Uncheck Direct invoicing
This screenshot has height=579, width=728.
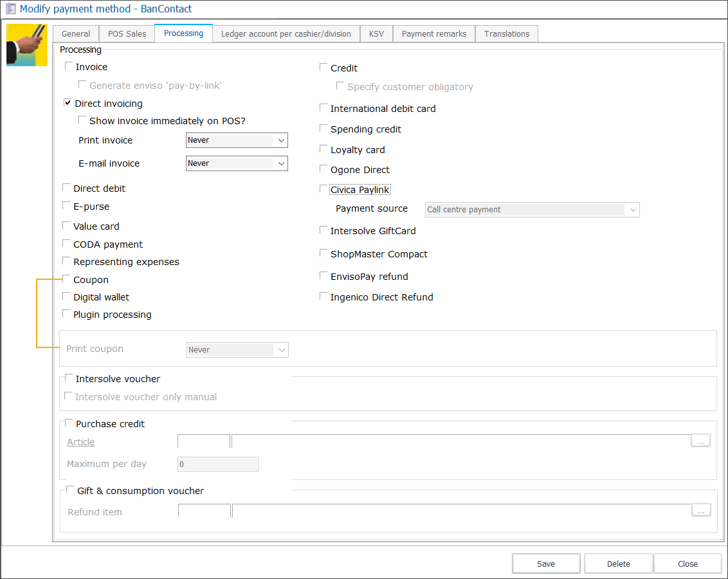68,102
